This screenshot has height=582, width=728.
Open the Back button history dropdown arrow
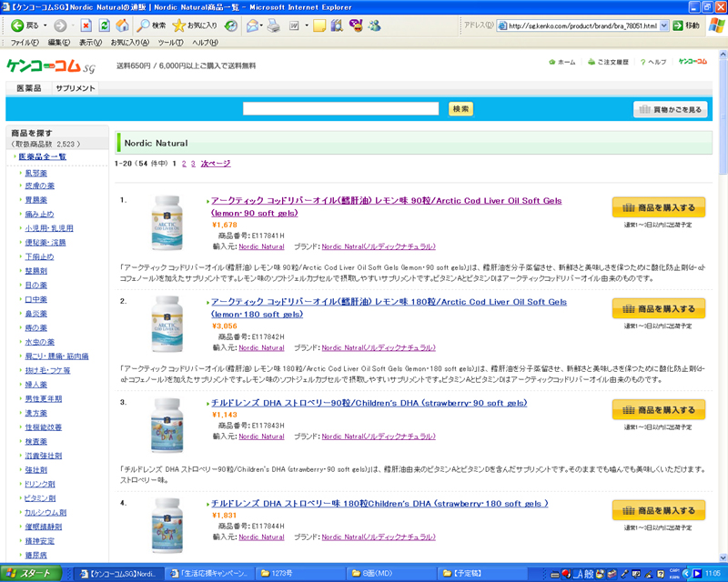coord(45,25)
